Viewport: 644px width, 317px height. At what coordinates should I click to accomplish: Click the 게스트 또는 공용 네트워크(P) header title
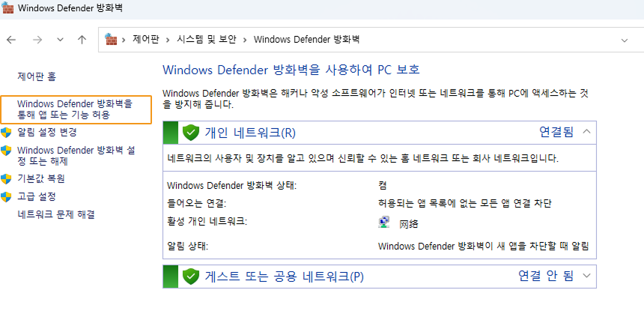tap(285, 277)
